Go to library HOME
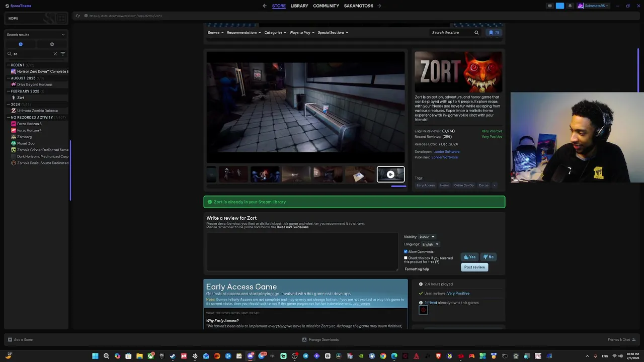The width and height of the screenshot is (644, 362). click(13, 19)
